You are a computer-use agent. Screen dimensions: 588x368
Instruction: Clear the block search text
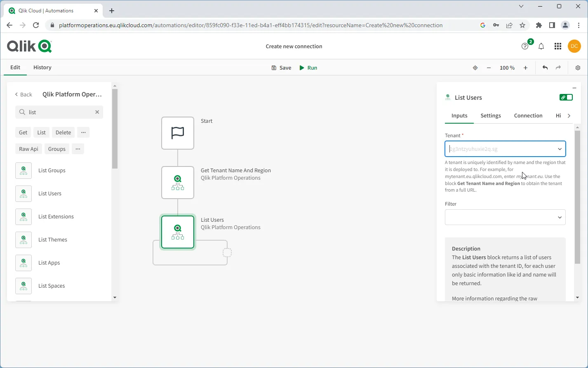click(97, 112)
